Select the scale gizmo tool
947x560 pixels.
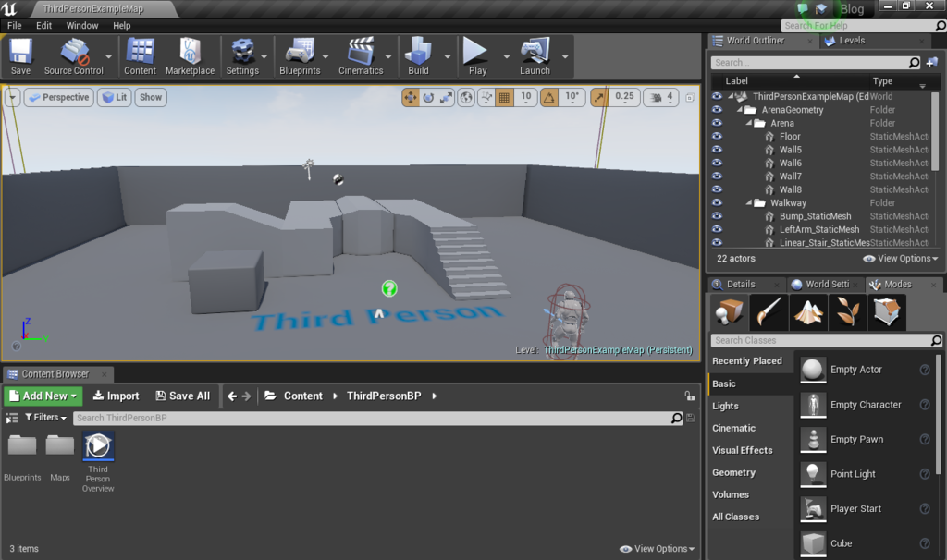(x=446, y=97)
